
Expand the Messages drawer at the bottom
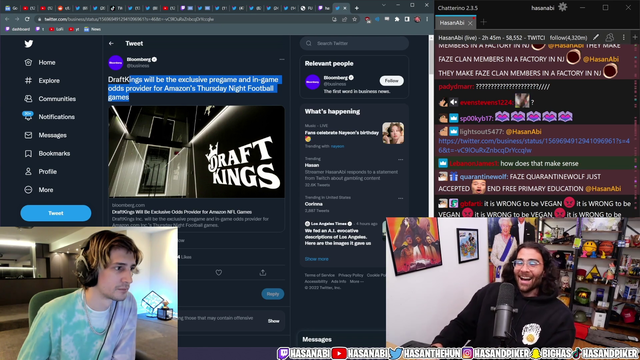[x=342, y=339]
